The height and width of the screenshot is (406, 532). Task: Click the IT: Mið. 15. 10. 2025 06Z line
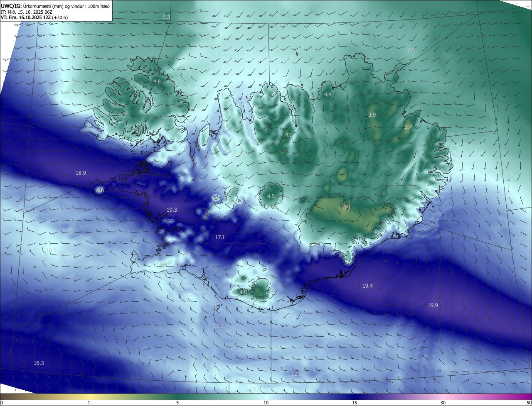click(27, 12)
